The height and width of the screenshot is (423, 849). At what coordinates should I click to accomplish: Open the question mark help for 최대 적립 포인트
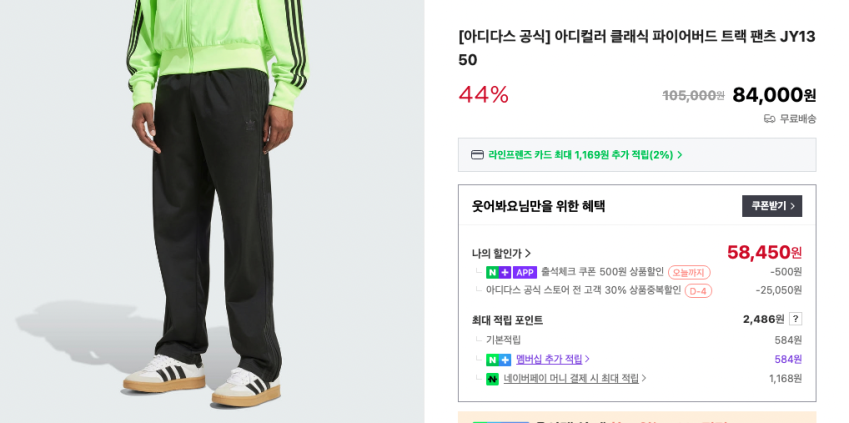[795, 319]
